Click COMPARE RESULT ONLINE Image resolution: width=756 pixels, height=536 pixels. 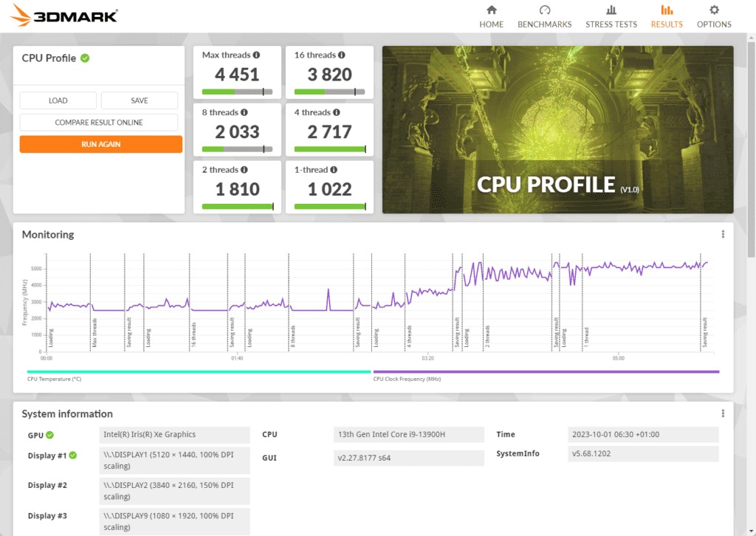[99, 123]
